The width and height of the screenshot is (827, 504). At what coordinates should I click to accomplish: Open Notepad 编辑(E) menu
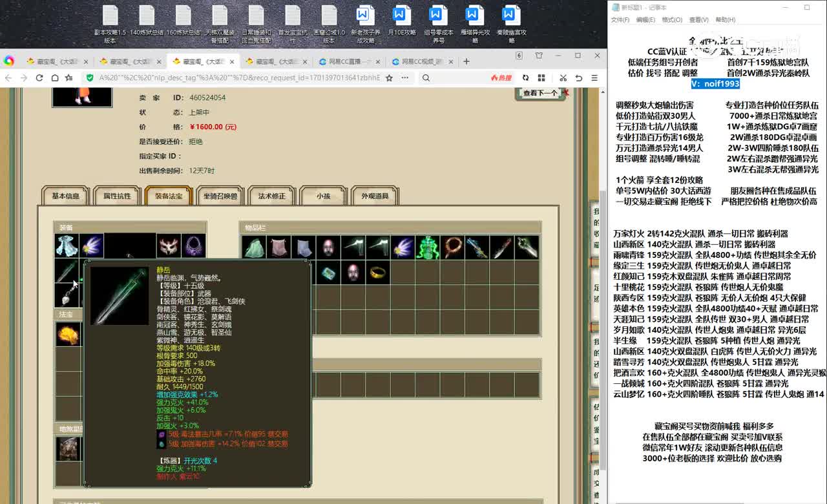(x=645, y=20)
